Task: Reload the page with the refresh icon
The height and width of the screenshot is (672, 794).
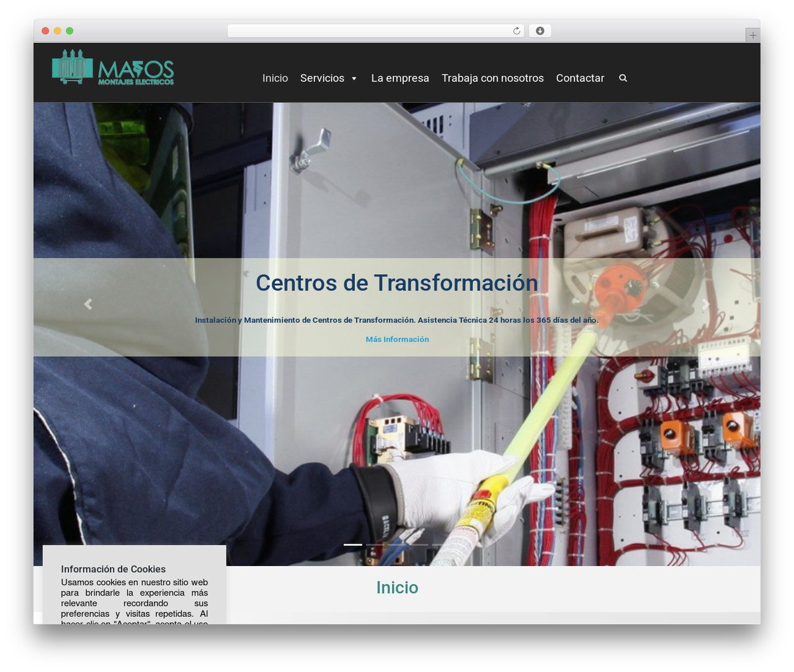Action: [516, 31]
